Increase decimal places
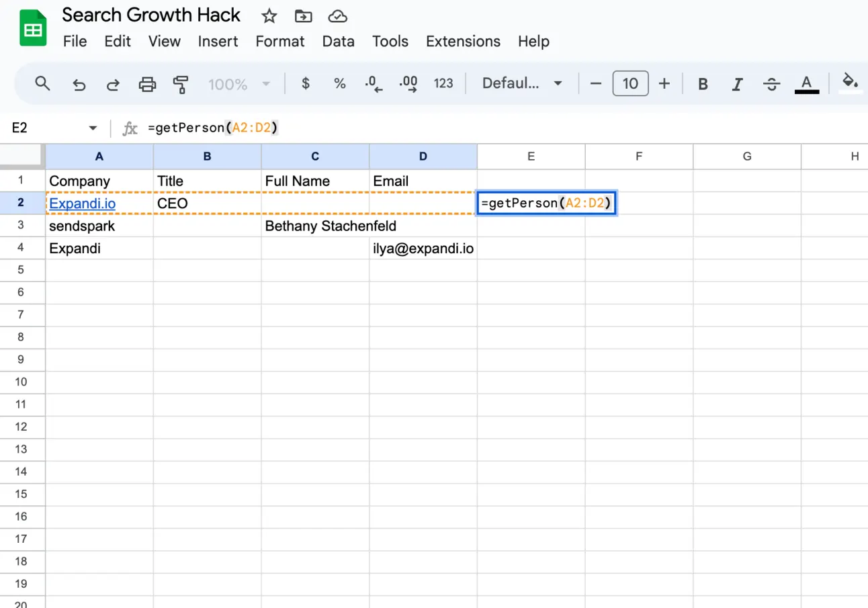This screenshot has height=608, width=868. pos(408,83)
